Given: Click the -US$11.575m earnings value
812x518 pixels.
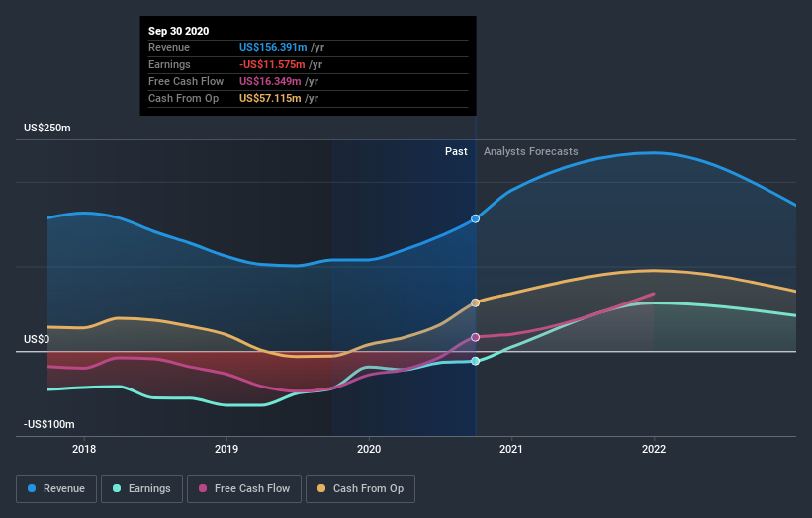Looking at the screenshot, I should click(x=272, y=64).
